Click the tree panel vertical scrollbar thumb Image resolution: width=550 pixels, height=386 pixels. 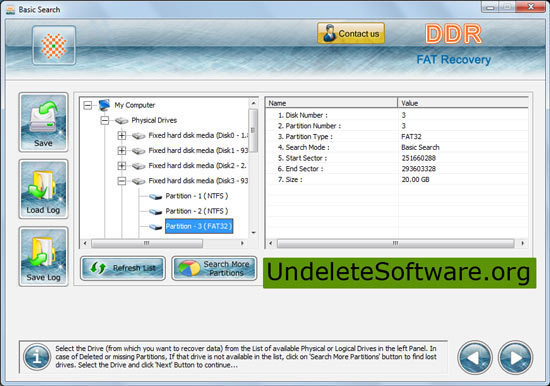click(253, 130)
